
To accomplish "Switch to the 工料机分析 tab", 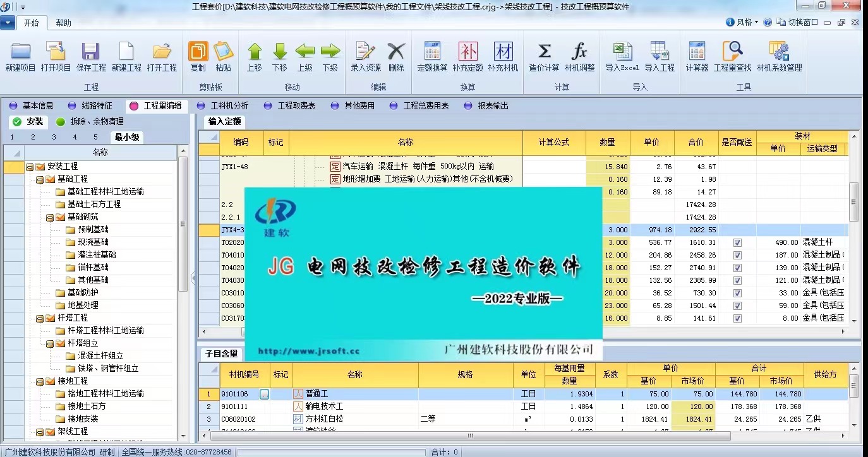I will tap(222, 106).
